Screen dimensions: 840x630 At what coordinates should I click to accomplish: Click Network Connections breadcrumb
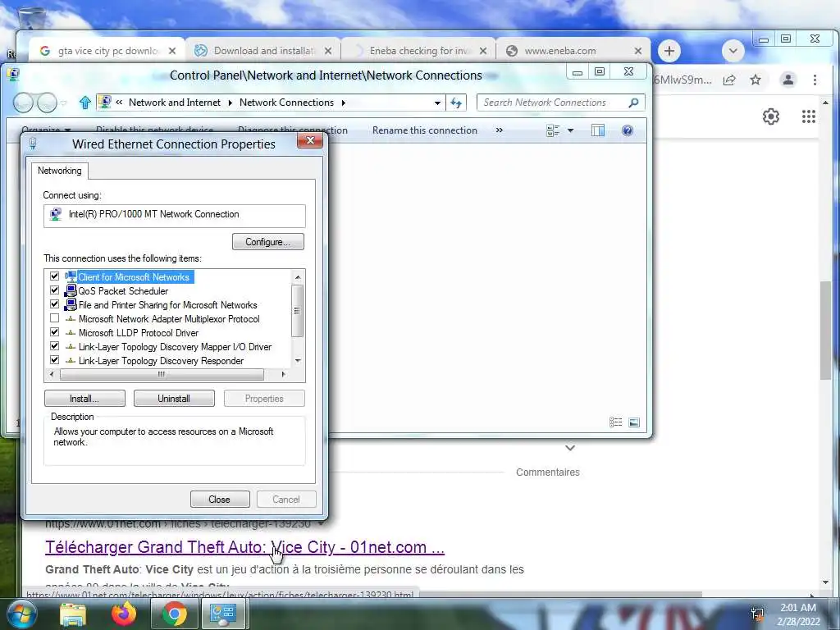click(286, 103)
